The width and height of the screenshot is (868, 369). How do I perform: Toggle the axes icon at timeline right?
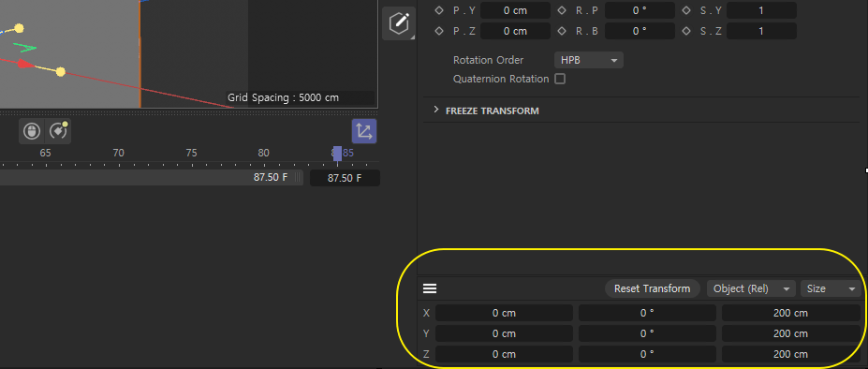[x=364, y=131]
